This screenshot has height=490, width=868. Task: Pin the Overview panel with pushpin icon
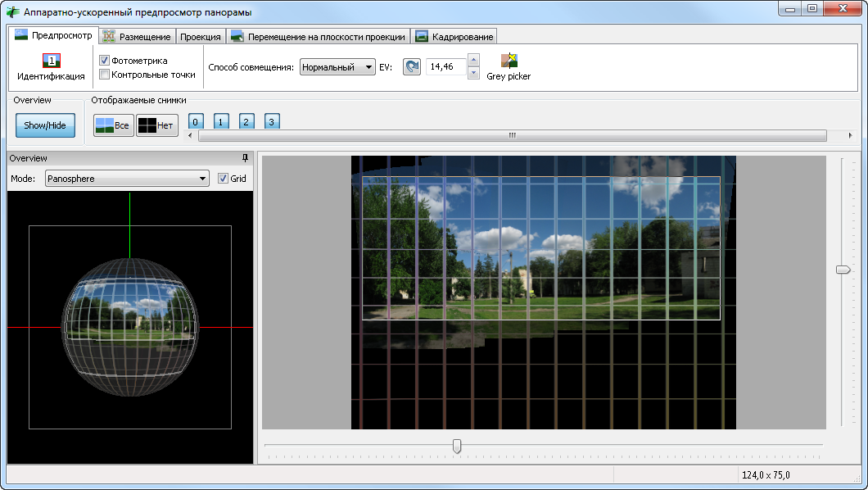pyautogui.click(x=244, y=158)
